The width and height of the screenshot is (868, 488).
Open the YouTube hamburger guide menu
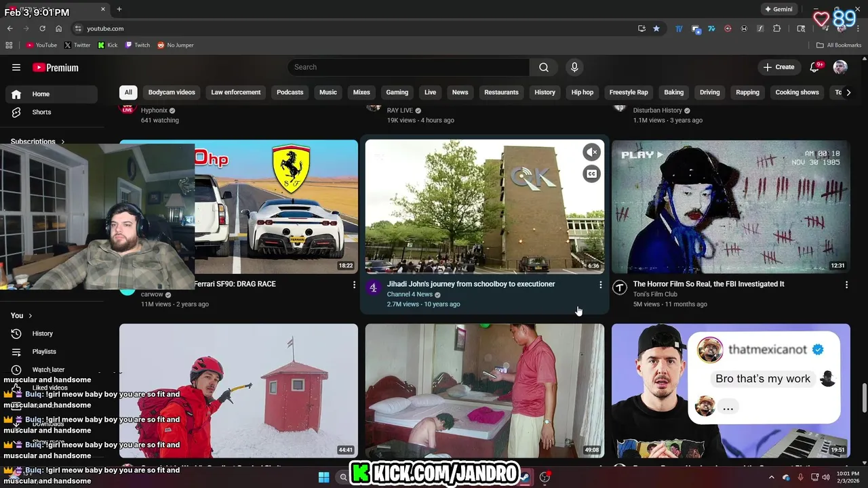16,67
